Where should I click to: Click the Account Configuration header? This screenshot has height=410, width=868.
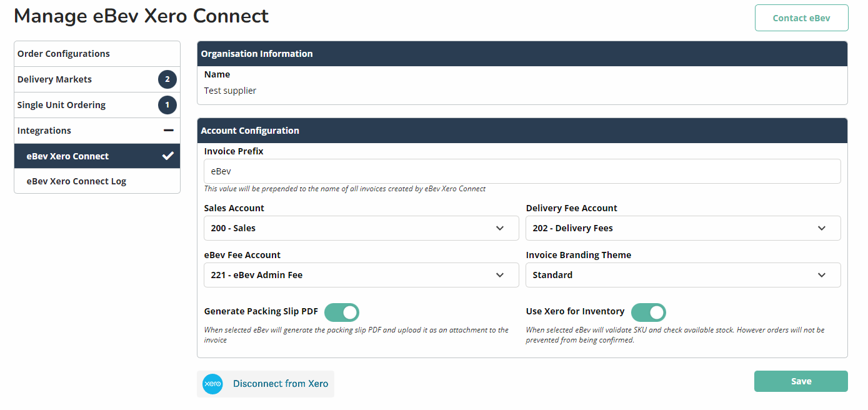pos(522,131)
